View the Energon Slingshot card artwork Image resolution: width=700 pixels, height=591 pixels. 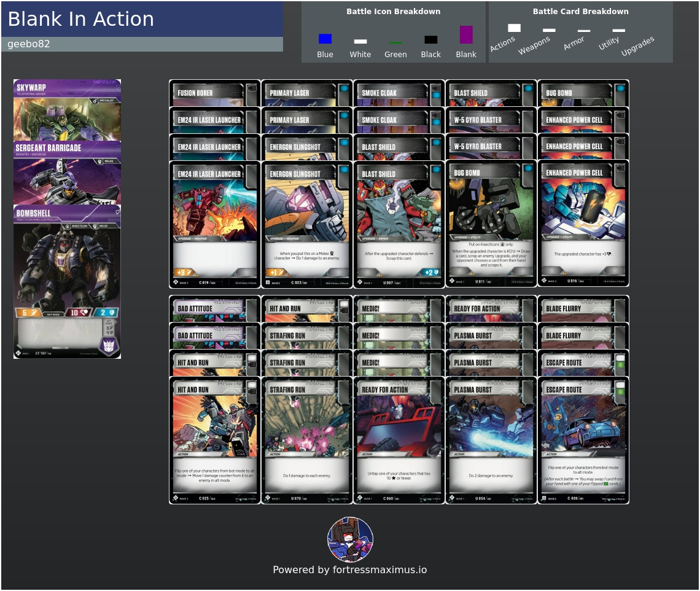coord(306,208)
